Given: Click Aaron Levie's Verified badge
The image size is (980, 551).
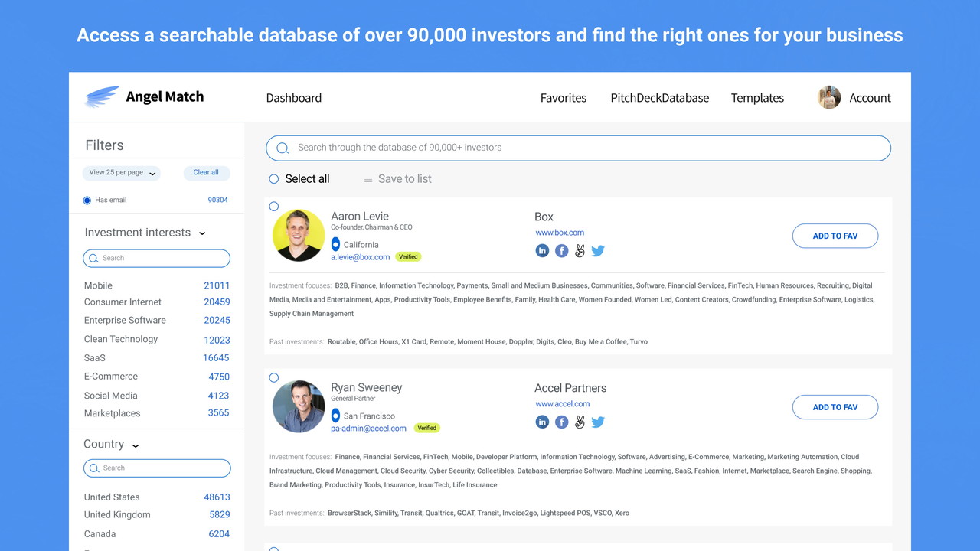Looking at the screenshot, I should 408,257.
